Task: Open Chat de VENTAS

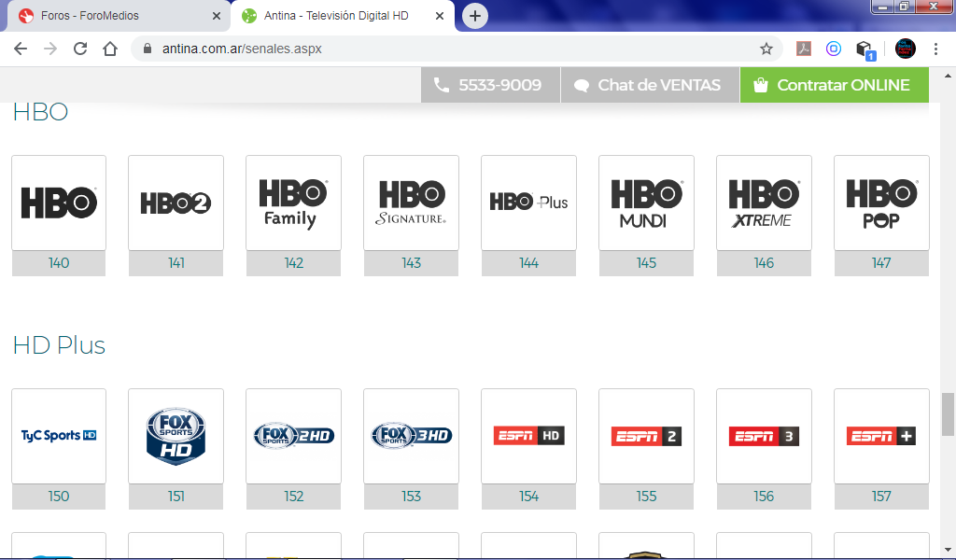Action: (650, 85)
